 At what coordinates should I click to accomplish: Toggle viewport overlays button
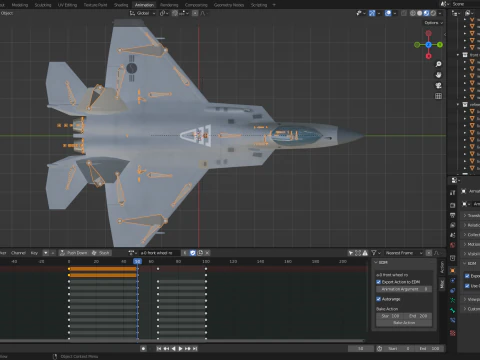388,13
